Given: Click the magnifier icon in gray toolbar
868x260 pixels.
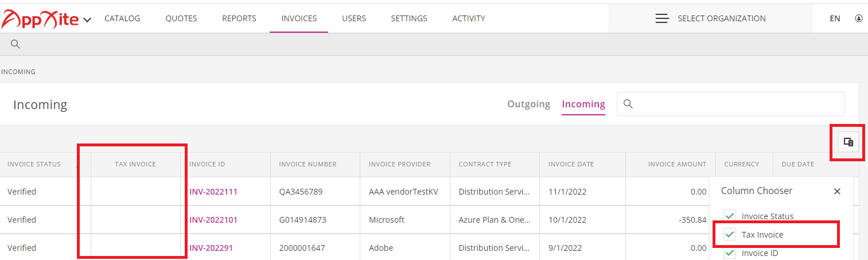Looking at the screenshot, I should [15, 44].
